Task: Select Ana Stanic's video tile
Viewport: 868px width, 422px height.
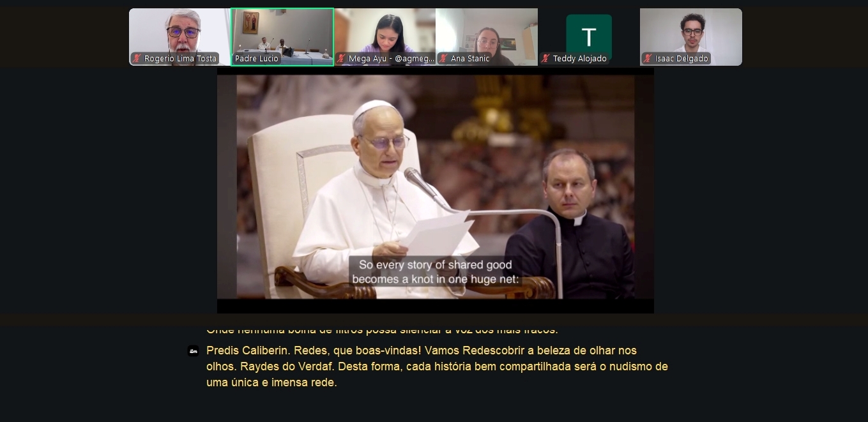Action: [x=487, y=32]
